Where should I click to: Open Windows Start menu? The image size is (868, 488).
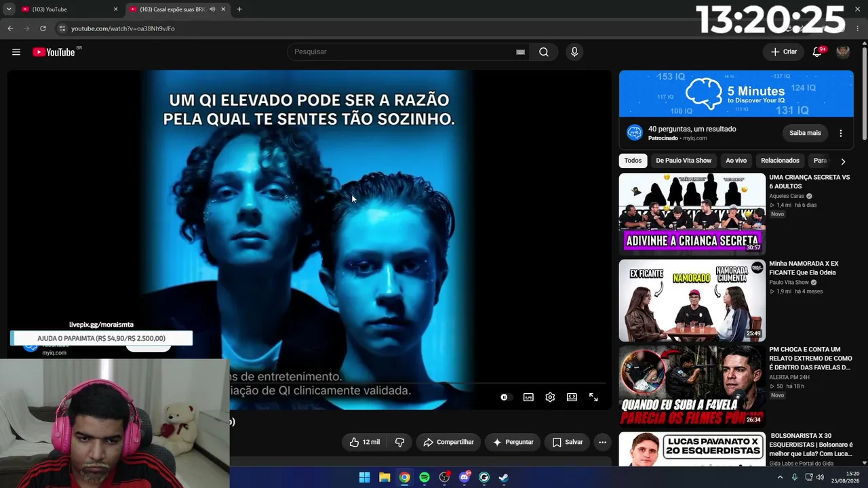pyautogui.click(x=364, y=477)
